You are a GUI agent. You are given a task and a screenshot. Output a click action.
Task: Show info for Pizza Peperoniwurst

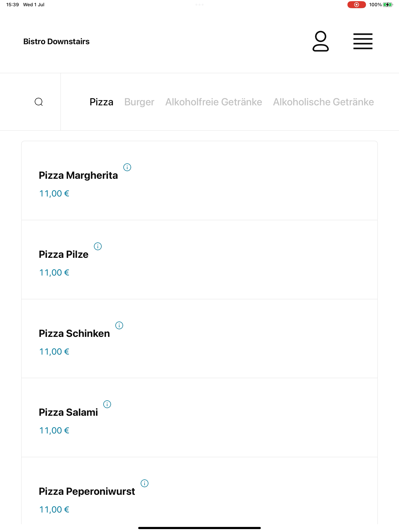144,484
